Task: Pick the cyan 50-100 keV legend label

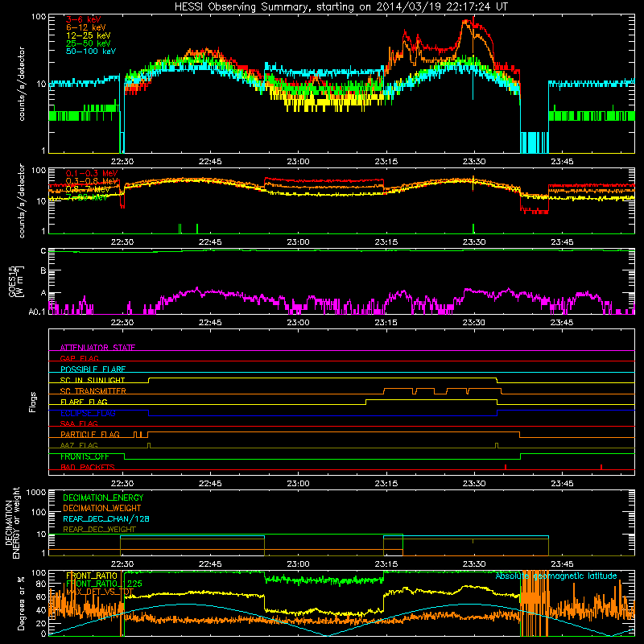Action: (91, 52)
